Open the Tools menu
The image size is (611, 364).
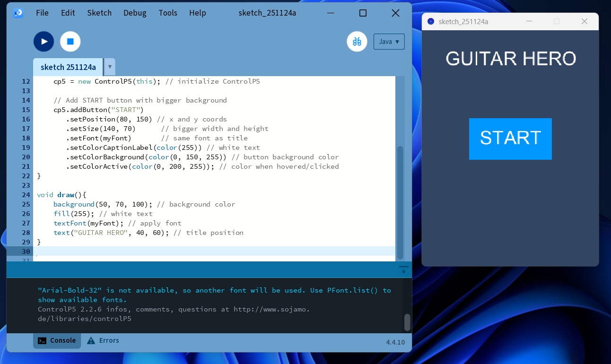(168, 13)
